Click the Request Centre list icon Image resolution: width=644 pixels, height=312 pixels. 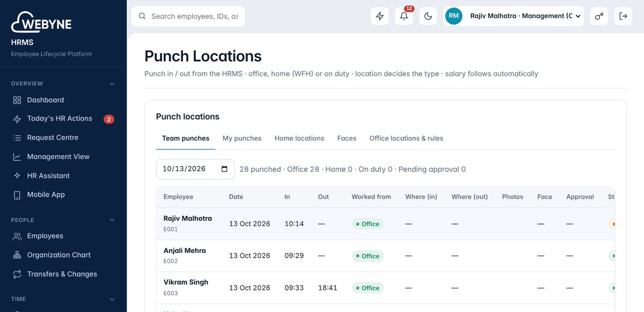(x=17, y=138)
